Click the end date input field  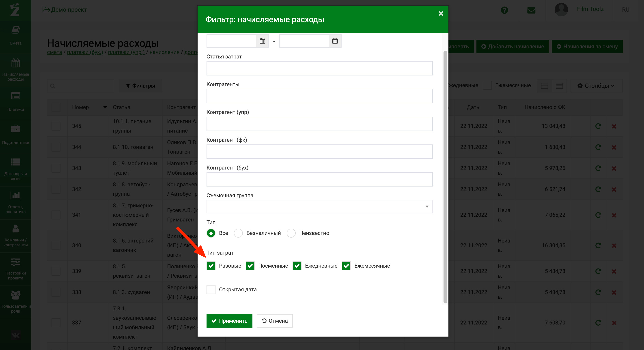click(x=304, y=41)
